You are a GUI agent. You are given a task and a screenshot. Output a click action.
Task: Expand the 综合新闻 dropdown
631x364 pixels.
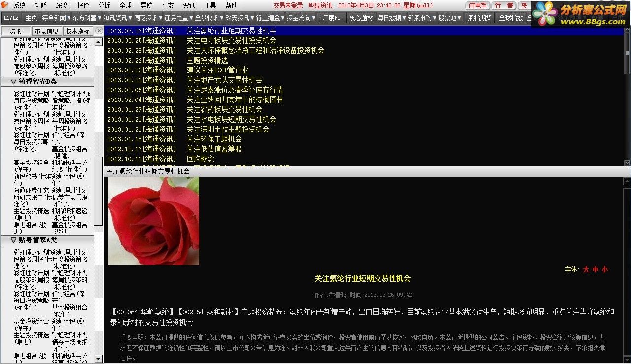[57, 18]
